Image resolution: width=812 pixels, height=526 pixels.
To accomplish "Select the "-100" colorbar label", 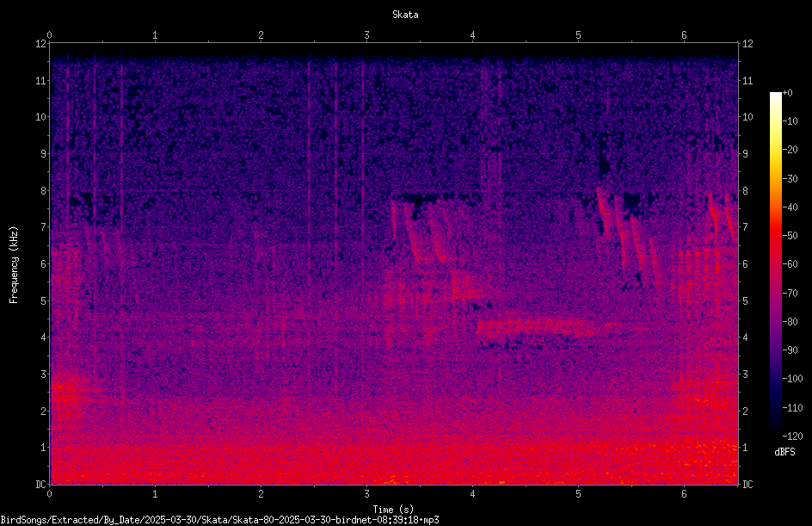I will tap(792, 379).
